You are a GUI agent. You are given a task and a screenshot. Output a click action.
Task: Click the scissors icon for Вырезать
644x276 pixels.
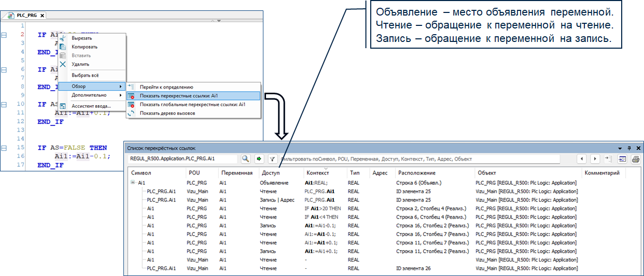pyautogui.click(x=63, y=38)
